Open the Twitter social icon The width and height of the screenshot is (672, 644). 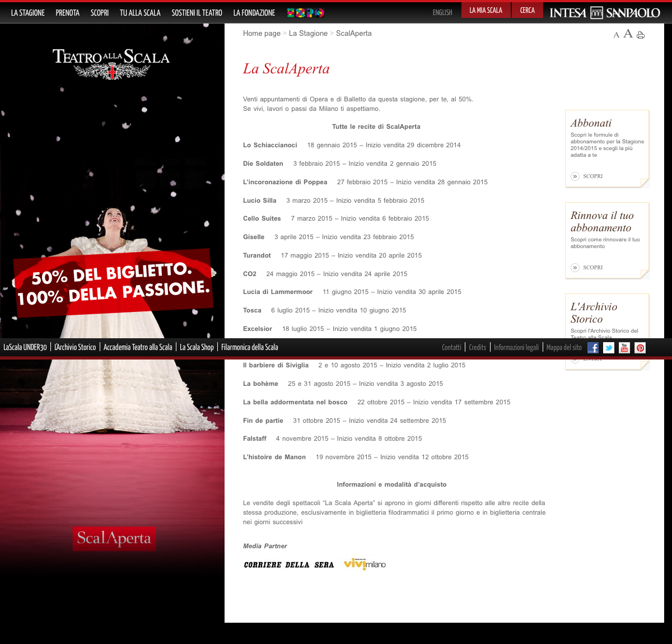609,348
